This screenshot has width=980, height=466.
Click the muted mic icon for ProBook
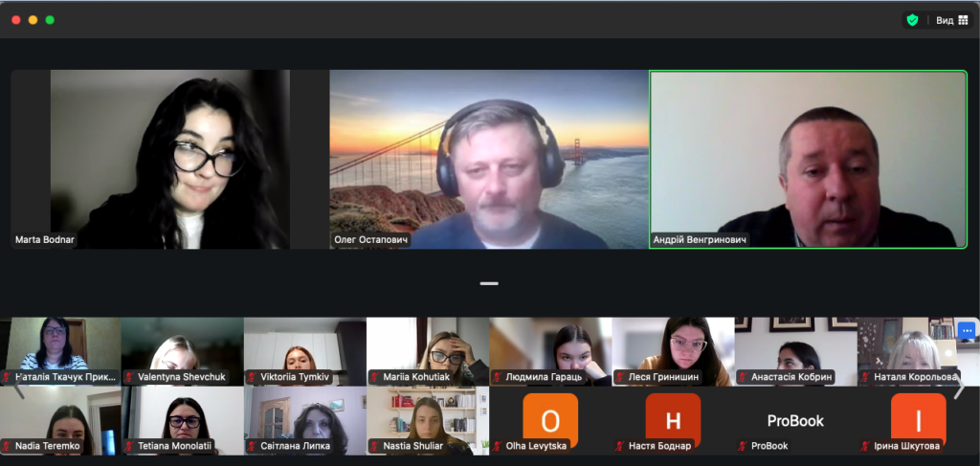pyautogui.click(x=743, y=446)
